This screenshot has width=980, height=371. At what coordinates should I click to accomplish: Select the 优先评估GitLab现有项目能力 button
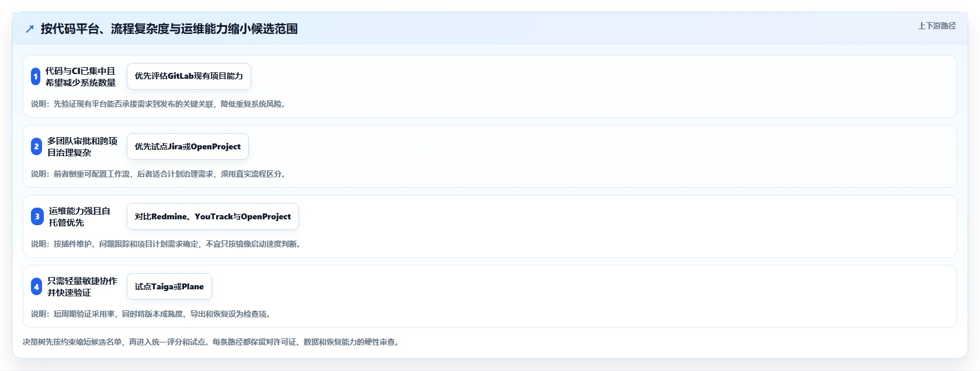189,76
